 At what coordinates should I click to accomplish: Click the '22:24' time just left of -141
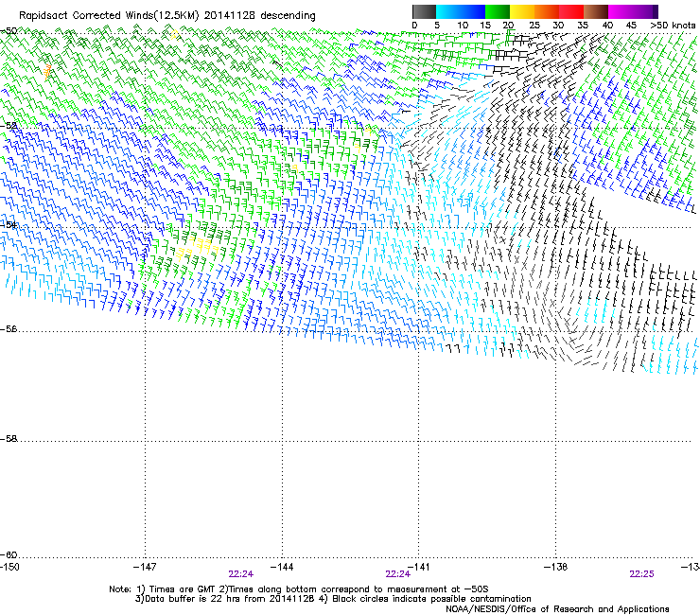pyautogui.click(x=397, y=574)
